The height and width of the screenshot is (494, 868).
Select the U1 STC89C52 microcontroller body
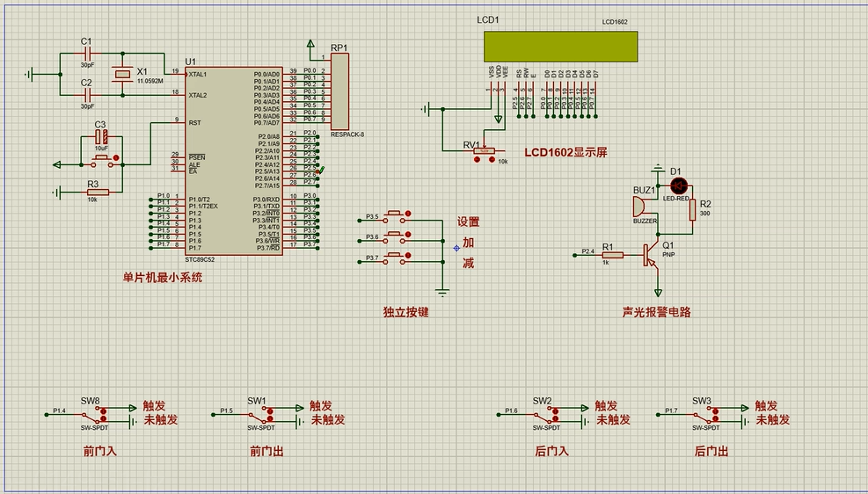tap(234, 161)
